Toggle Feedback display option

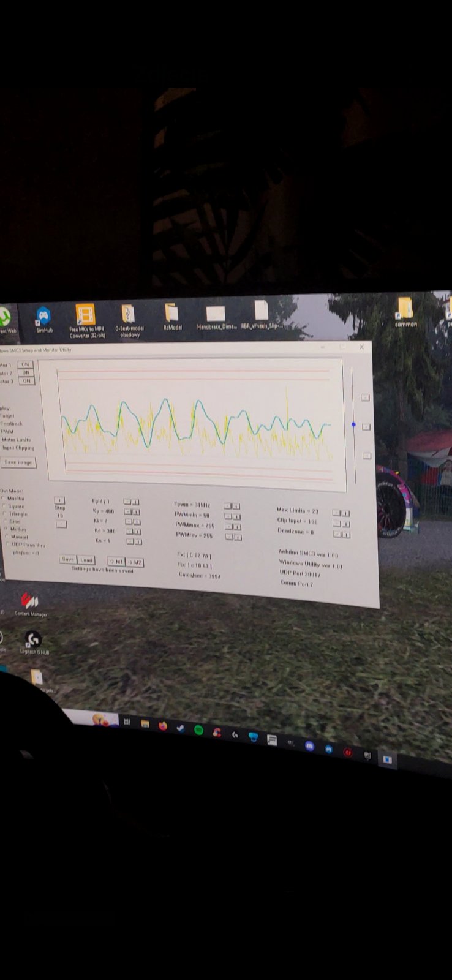point(11,423)
